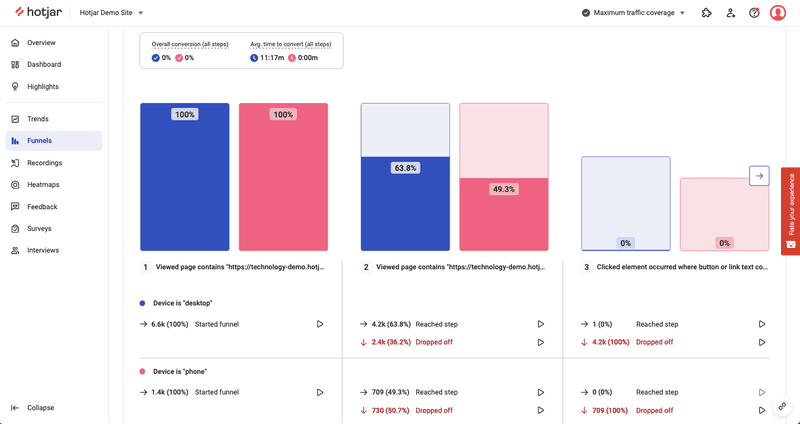Open Recordings in the sidebar

tap(44, 163)
